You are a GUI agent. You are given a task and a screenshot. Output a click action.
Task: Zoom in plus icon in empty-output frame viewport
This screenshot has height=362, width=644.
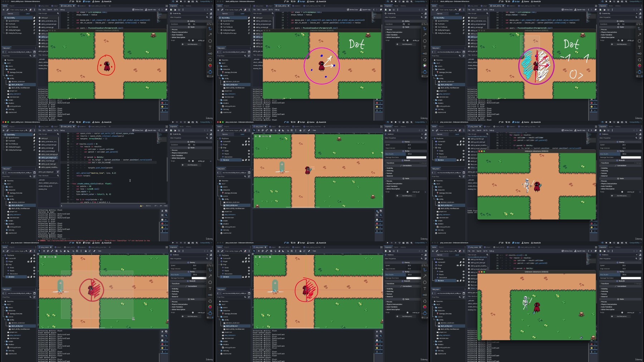point(270,136)
